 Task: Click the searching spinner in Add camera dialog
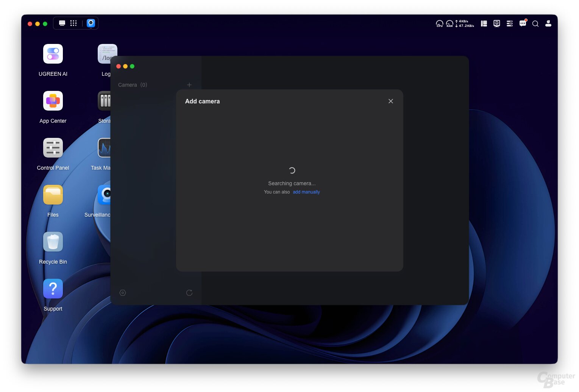click(x=292, y=170)
